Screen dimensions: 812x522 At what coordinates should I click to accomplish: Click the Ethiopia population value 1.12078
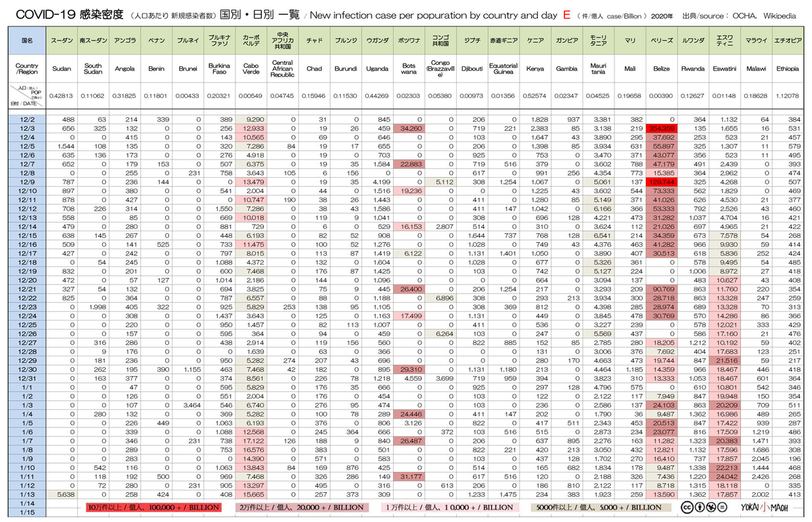point(788,96)
